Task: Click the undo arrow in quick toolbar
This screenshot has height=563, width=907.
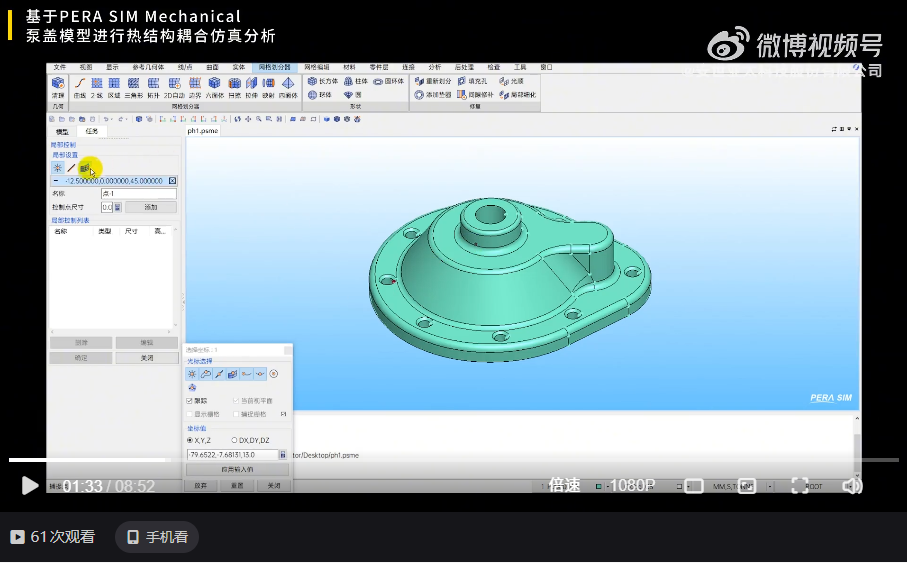Action: pos(106,119)
